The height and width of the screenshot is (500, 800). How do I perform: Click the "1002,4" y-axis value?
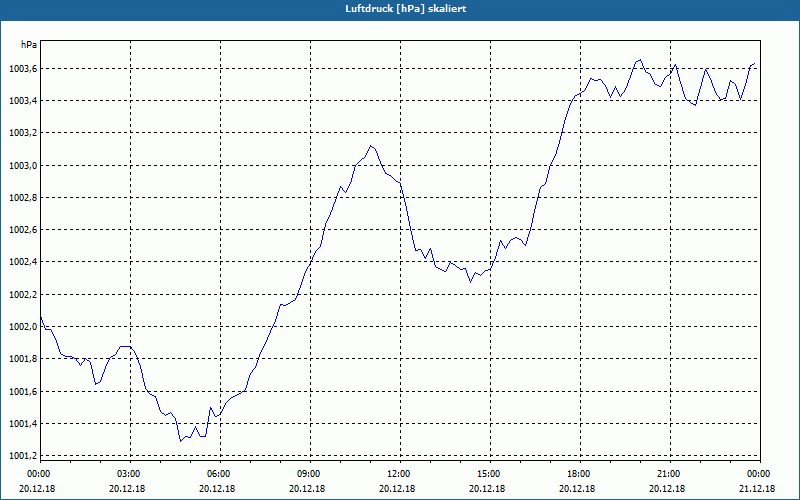pos(22,262)
